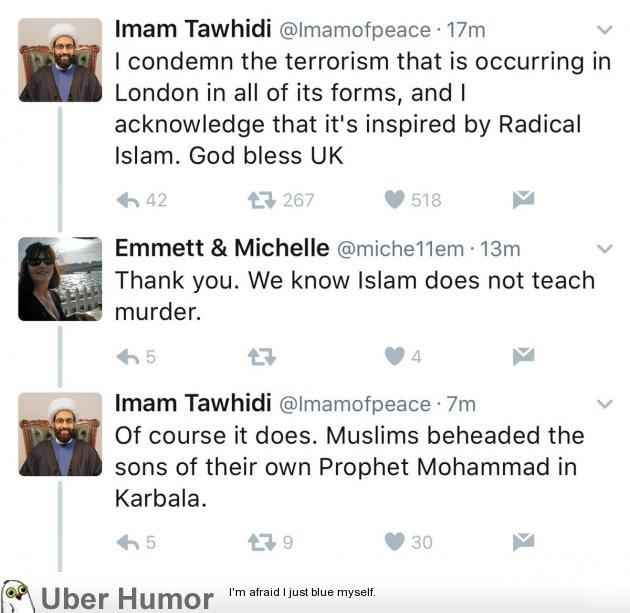Click Emmett & Michelle display name
The width and height of the screenshot is (630, 613).
(222, 248)
